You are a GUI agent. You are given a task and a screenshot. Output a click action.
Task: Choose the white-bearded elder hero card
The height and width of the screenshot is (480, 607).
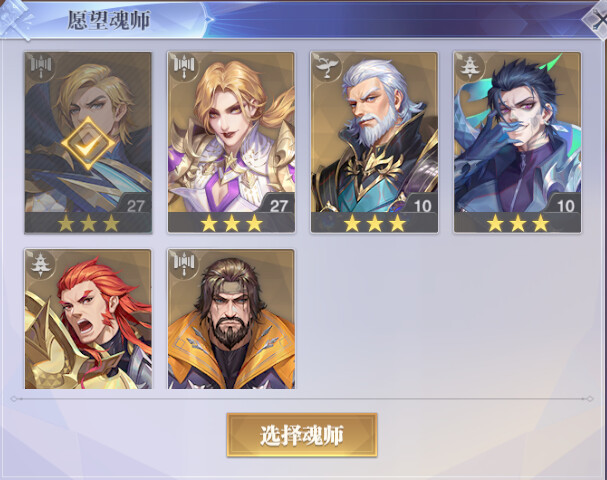click(x=374, y=142)
